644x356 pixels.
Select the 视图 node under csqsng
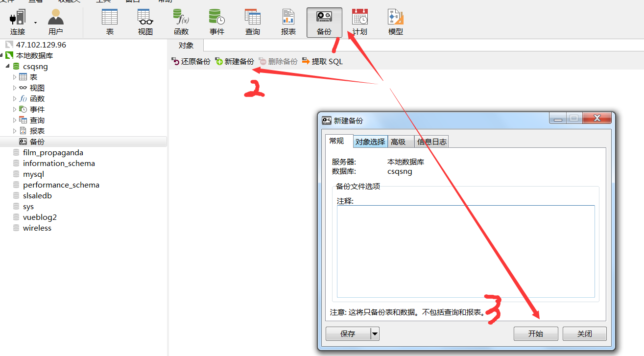[37, 88]
